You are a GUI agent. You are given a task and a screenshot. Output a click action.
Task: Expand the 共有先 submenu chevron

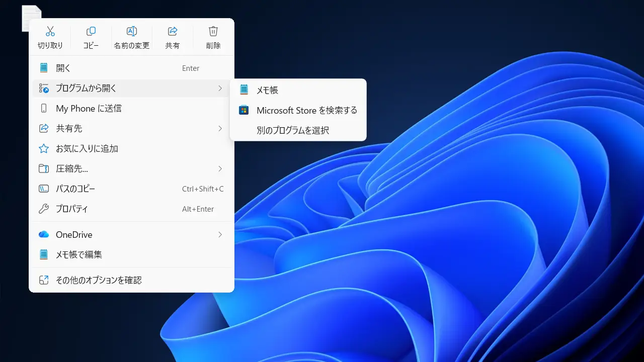pyautogui.click(x=220, y=129)
